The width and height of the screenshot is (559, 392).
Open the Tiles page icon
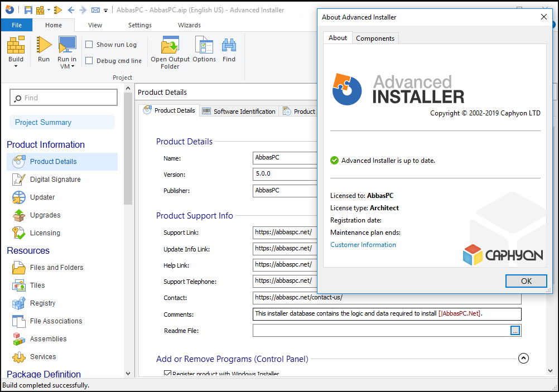point(18,285)
